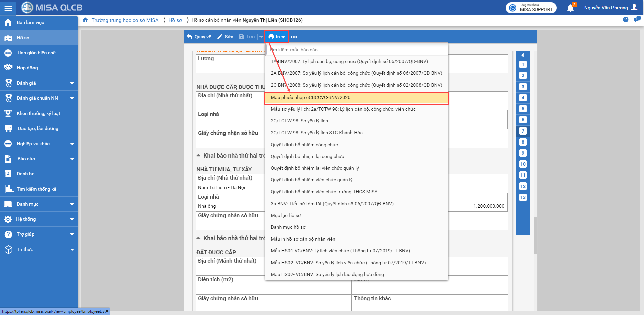Click the report template search field

pos(356,50)
